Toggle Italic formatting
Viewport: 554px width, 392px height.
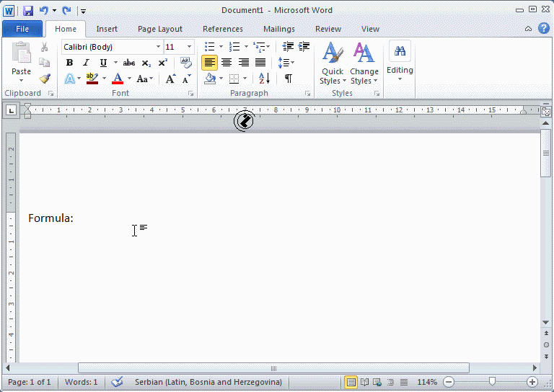(86, 63)
